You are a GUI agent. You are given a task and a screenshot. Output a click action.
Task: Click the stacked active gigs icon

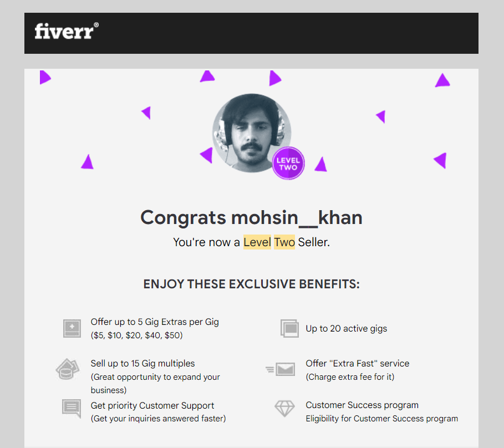tap(289, 328)
